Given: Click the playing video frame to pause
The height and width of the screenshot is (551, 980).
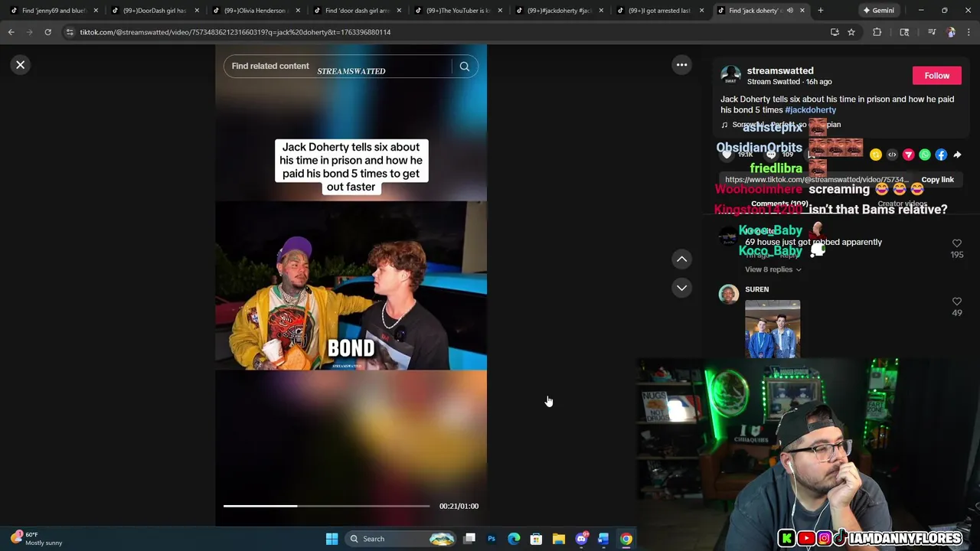Looking at the screenshot, I should pos(351,285).
